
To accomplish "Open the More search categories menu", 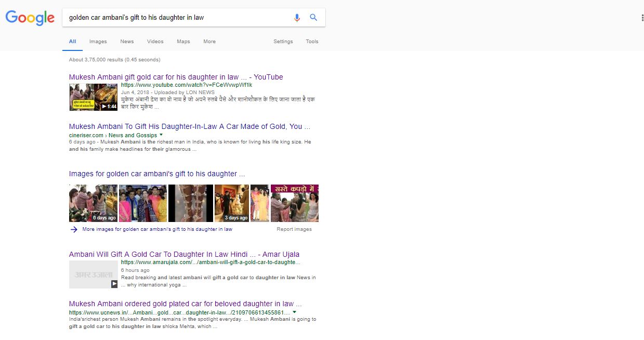I will click(x=209, y=42).
